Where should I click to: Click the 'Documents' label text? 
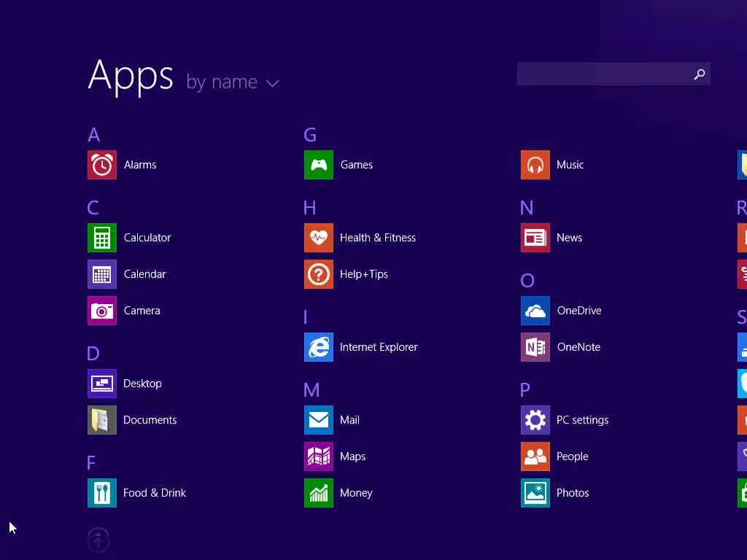click(150, 420)
